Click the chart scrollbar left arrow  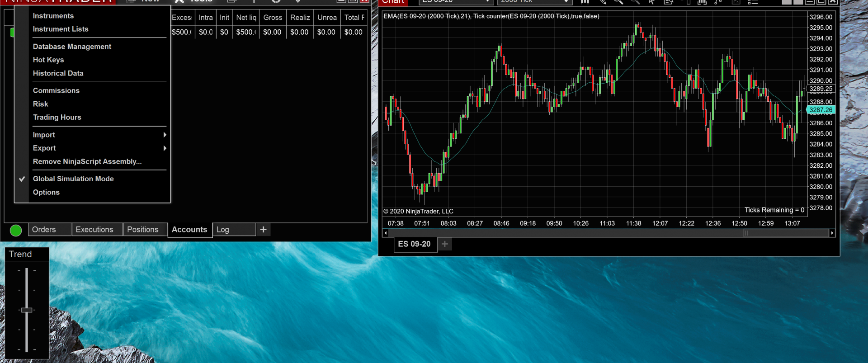coord(385,233)
